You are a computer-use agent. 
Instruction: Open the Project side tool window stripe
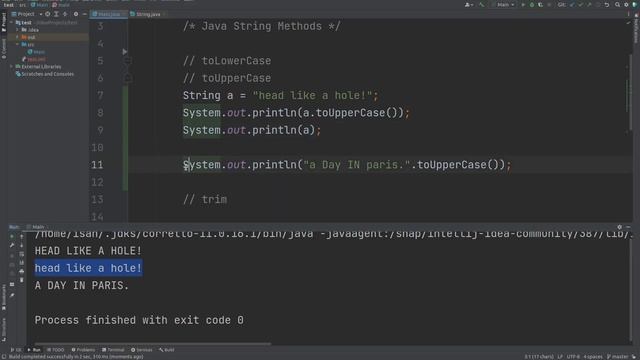pos(4,22)
